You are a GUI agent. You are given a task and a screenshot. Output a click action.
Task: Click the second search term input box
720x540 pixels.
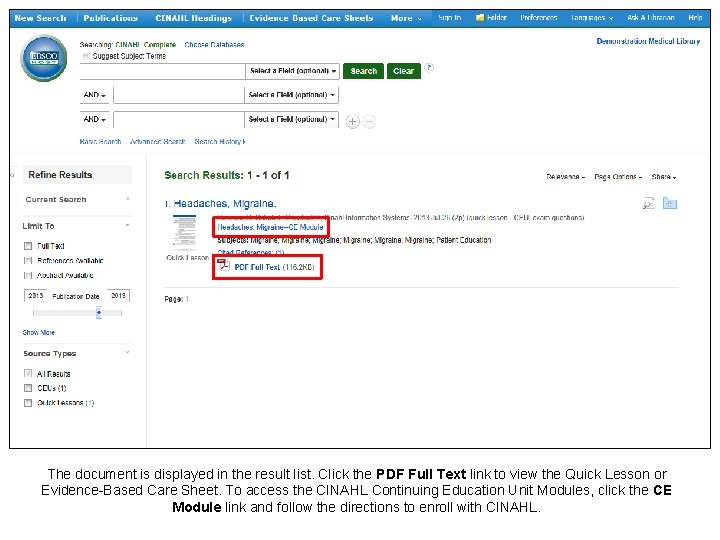click(x=179, y=95)
